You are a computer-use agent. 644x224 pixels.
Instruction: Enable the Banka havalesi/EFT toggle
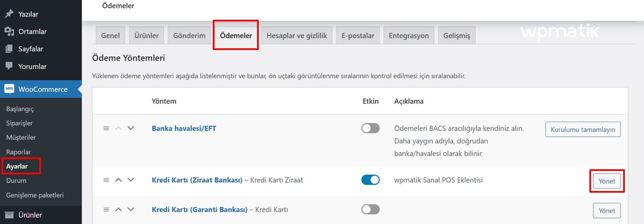371,129
